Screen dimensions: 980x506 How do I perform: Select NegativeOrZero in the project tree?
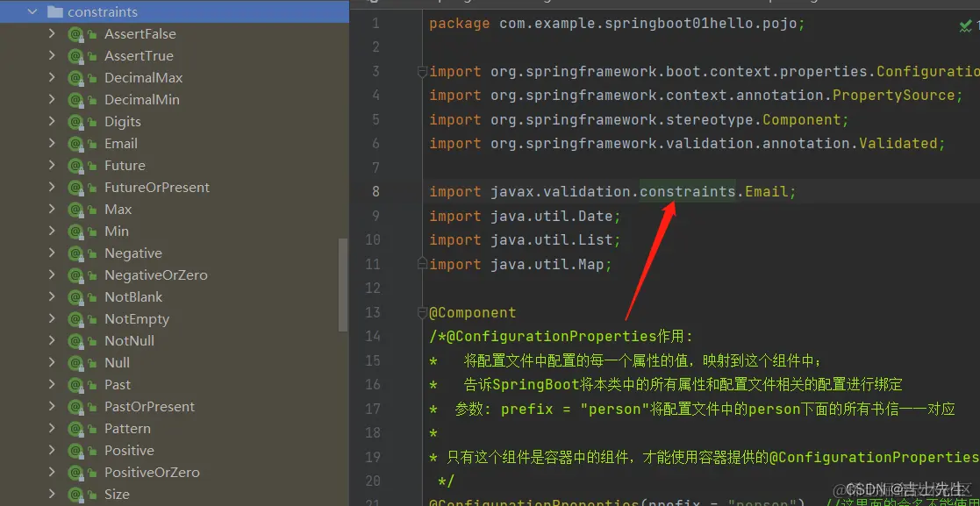point(155,274)
